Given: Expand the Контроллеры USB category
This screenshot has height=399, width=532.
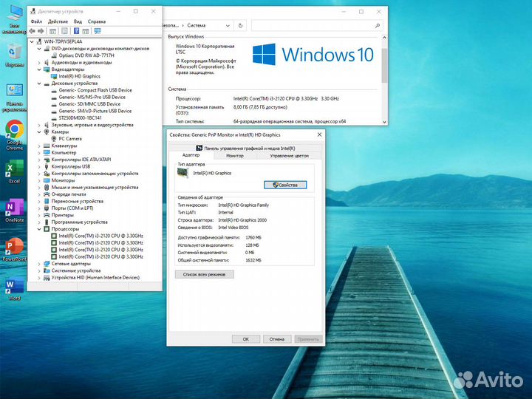Looking at the screenshot, I should [39, 166].
